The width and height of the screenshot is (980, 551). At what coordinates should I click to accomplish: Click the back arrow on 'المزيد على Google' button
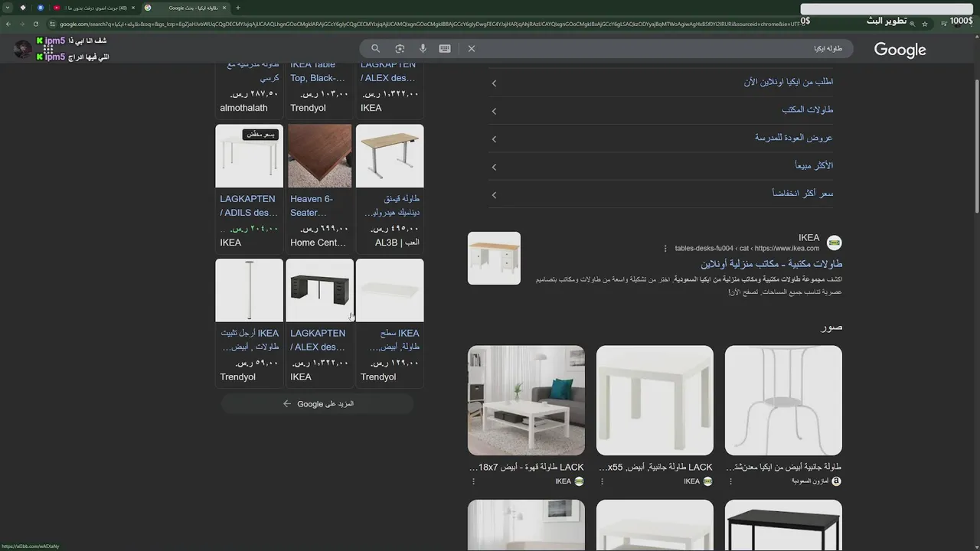287,403
